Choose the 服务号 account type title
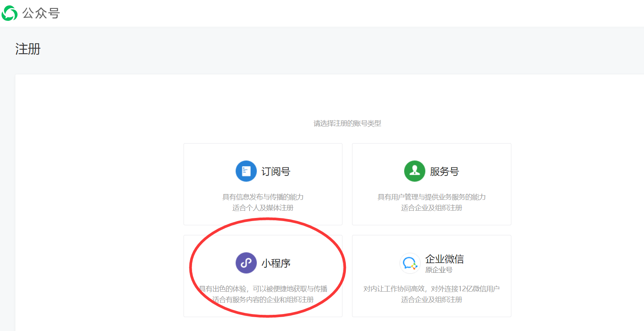This screenshot has height=331, width=644. point(444,171)
